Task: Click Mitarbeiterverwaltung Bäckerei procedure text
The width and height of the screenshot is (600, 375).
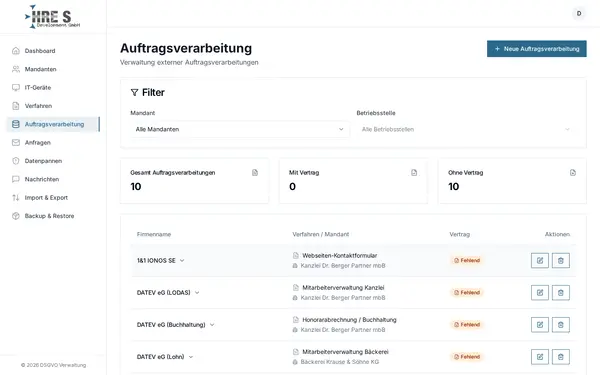Action: tap(346, 352)
